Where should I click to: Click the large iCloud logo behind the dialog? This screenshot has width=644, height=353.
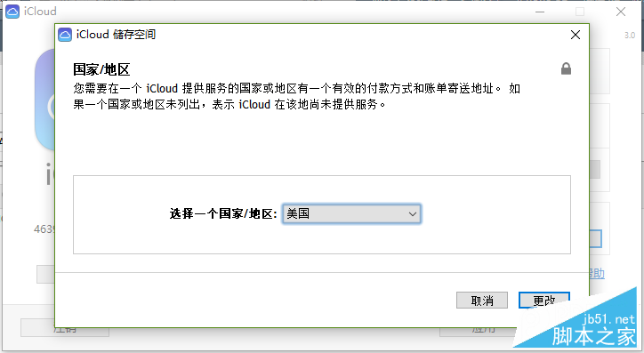[44, 100]
